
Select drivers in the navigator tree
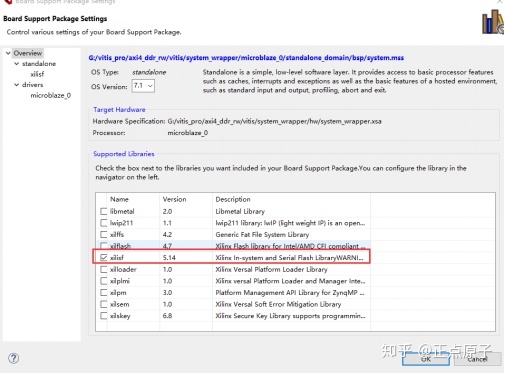point(32,85)
